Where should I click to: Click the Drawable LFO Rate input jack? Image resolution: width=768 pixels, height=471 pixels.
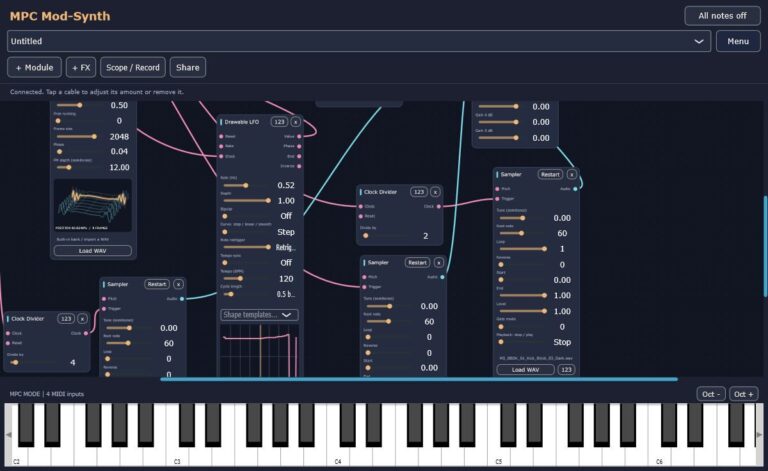point(221,146)
